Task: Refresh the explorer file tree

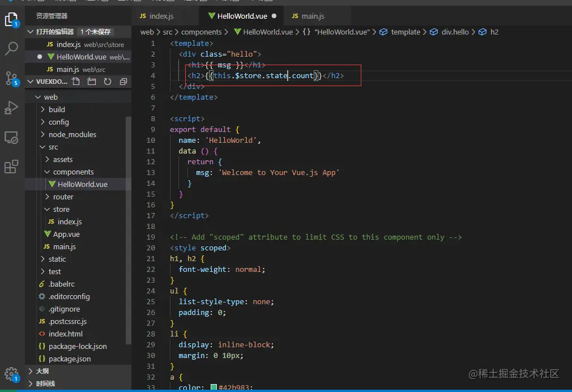Action: [x=107, y=82]
